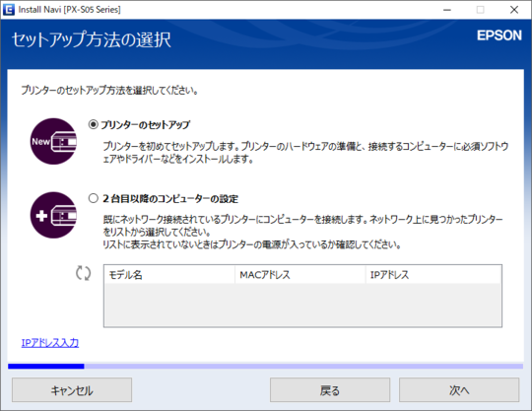The width and height of the screenshot is (532, 411).
Task: Select the プリンターのセットアップ radio button
Action: pos(94,124)
